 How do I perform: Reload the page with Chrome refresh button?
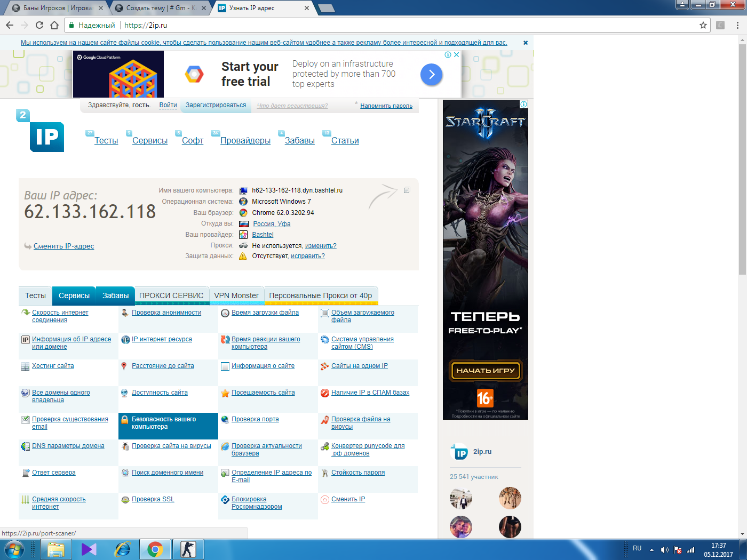click(x=39, y=25)
